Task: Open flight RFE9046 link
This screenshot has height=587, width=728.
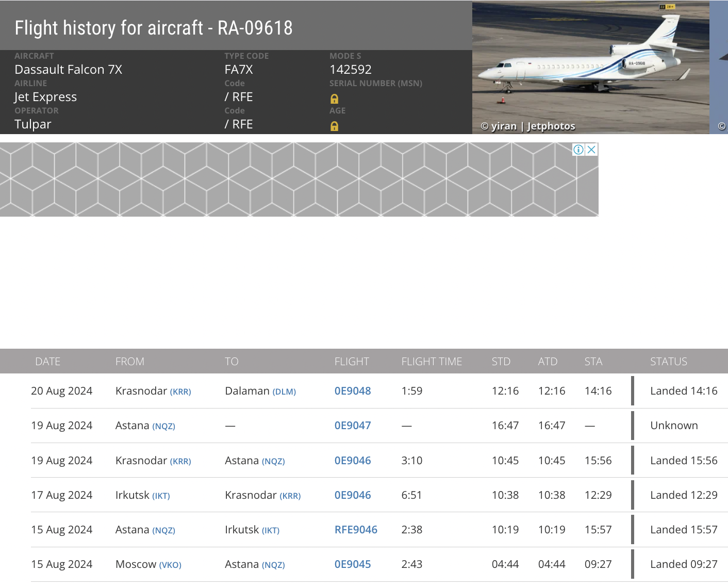Action: [x=356, y=530]
